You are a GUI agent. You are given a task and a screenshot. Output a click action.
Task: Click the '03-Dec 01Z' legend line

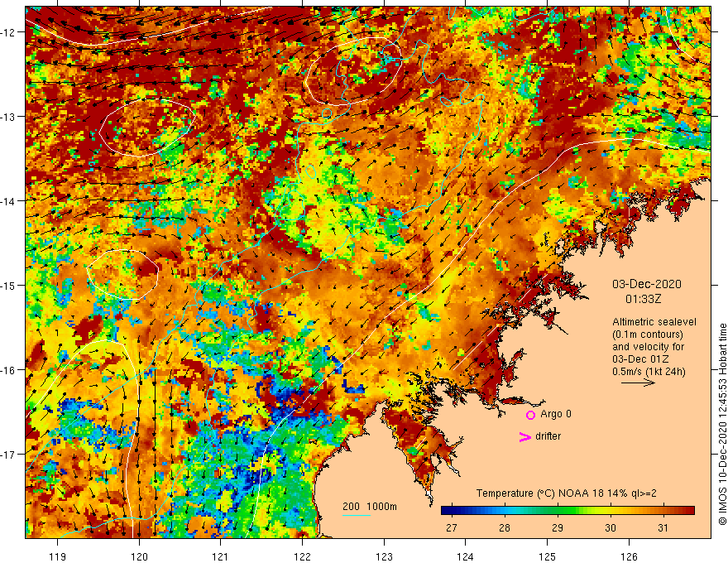click(639, 359)
